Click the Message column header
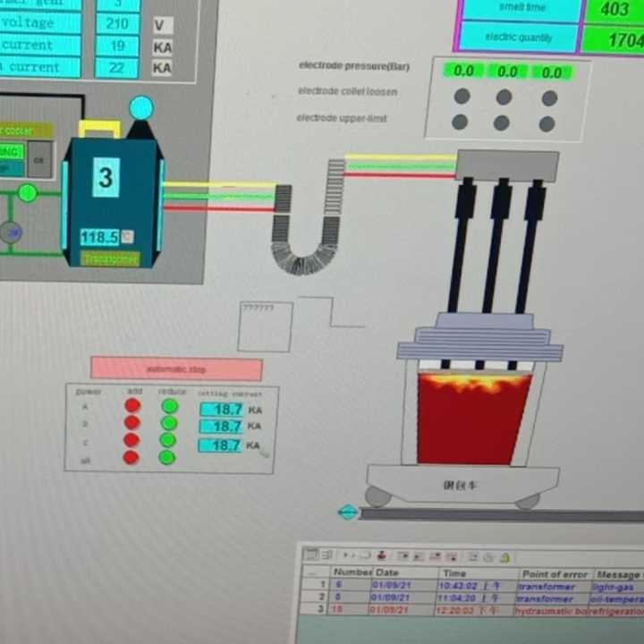 (x=620, y=574)
